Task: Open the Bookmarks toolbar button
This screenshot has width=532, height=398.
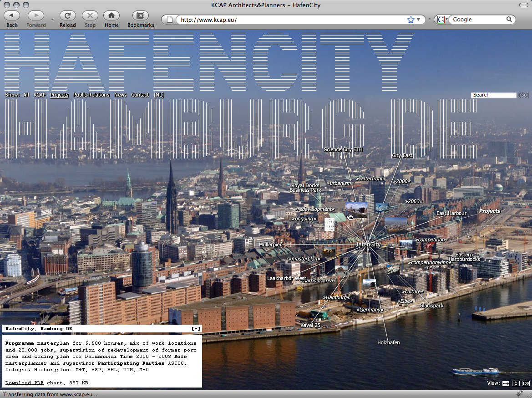Action: (141, 16)
